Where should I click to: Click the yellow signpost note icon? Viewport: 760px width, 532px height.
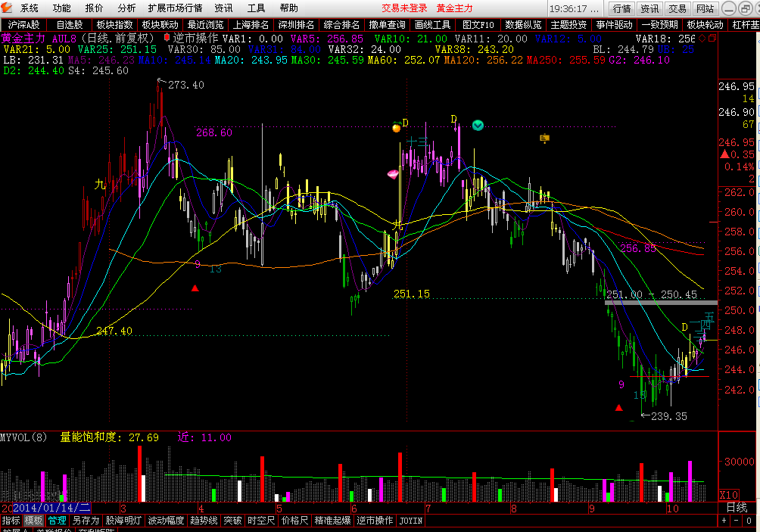544,138
